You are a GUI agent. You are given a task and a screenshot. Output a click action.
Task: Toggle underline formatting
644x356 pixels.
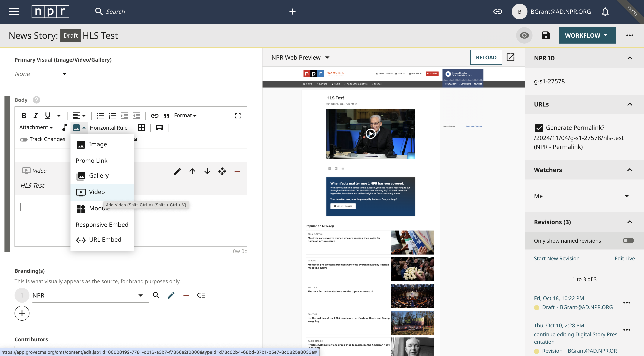(48, 116)
